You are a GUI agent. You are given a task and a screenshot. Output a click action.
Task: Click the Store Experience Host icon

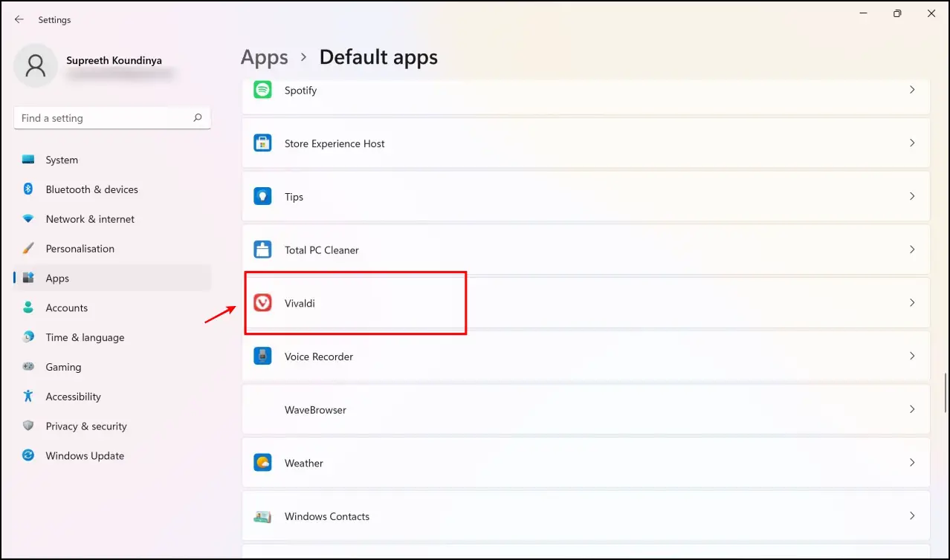pos(262,143)
